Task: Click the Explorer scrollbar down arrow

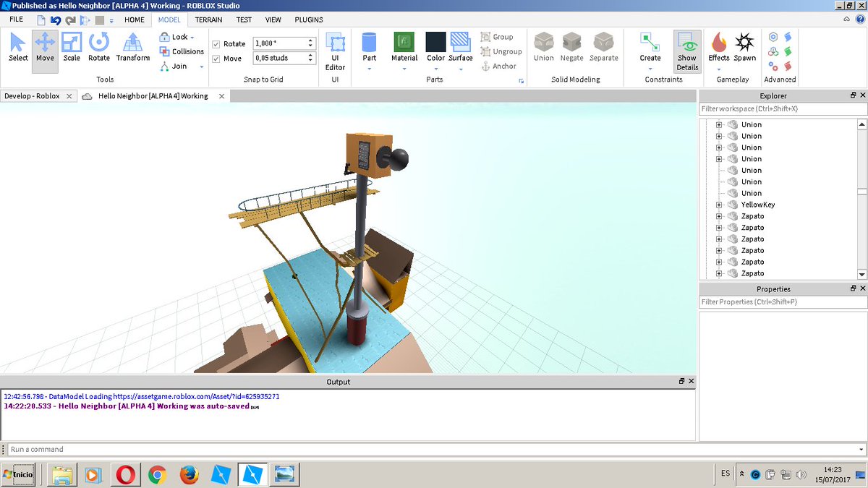Action: [x=861, y=274]
